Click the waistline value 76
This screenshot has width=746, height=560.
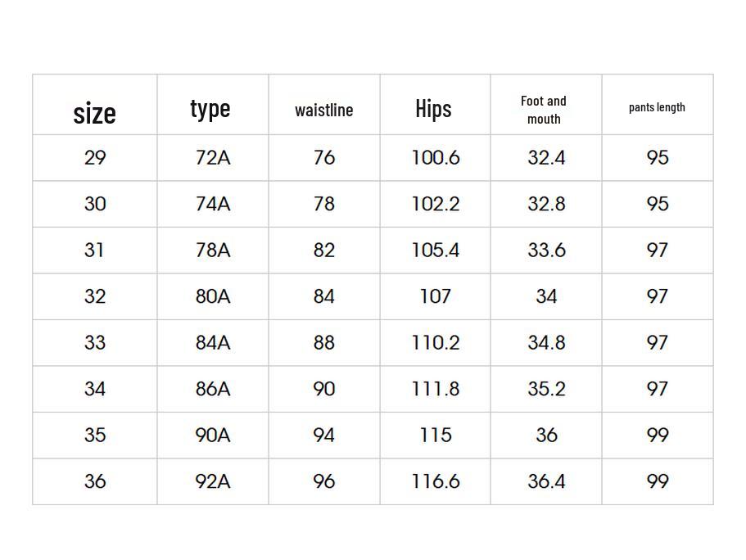pos(324,157)
